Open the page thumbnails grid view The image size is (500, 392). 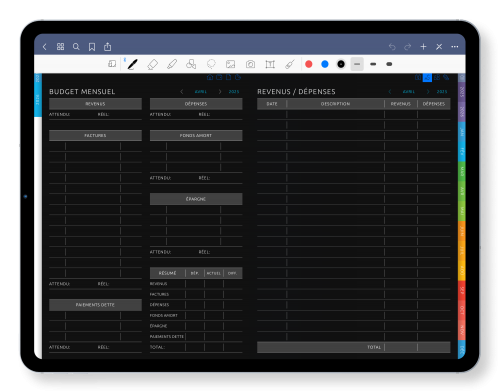tap(60, 47)
